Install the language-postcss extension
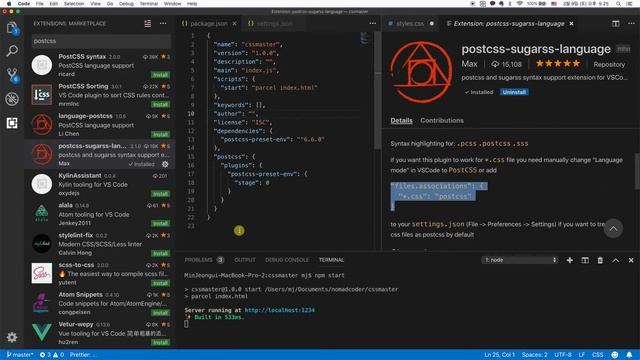640x360 pixels. point(160,134)
